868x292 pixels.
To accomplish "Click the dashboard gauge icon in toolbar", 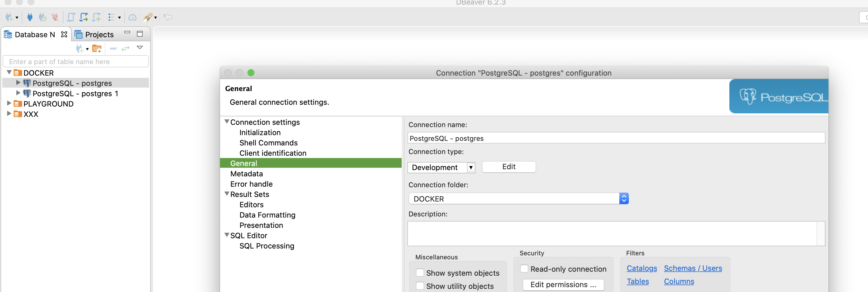I will point(132,17).
